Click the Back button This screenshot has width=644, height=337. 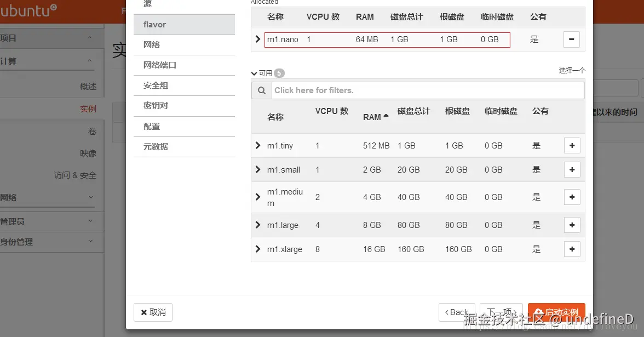pyautogui.click(x=457, y=312)
